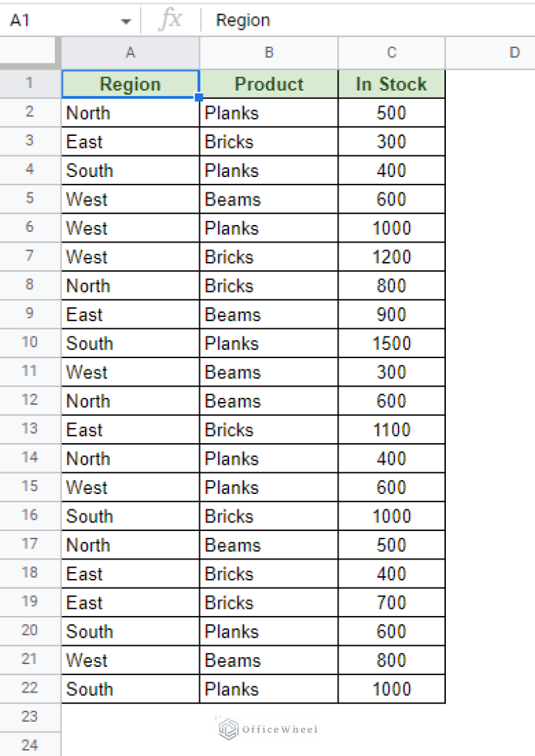
Task: Select column B header
Action: click(269, 53)
